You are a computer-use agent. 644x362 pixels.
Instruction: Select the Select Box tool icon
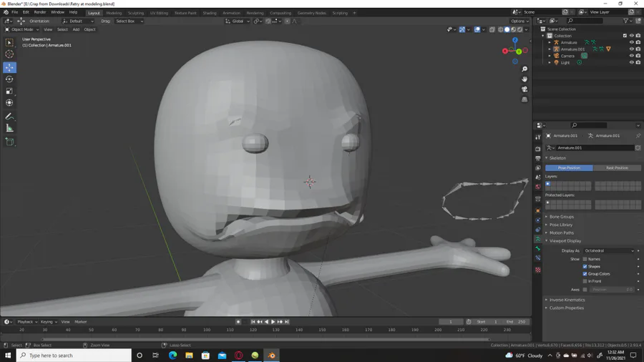pyautogui.click(x=9, y=42)
